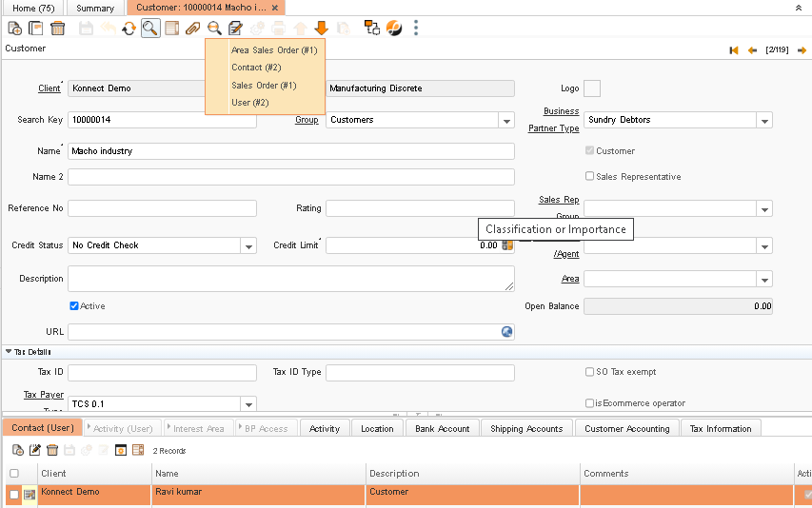
Task: Switch to the Home (75) tab
Action: (x=33, y=8)
